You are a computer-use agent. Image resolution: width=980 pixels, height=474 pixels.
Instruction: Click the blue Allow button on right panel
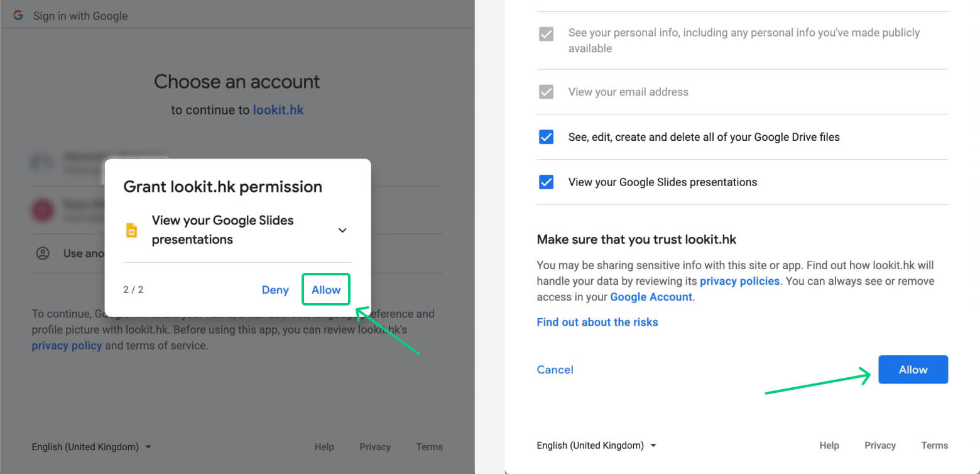(913, 370)
